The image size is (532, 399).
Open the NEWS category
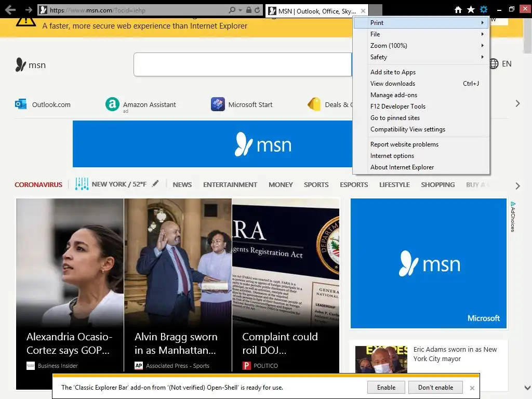point(182,184)
